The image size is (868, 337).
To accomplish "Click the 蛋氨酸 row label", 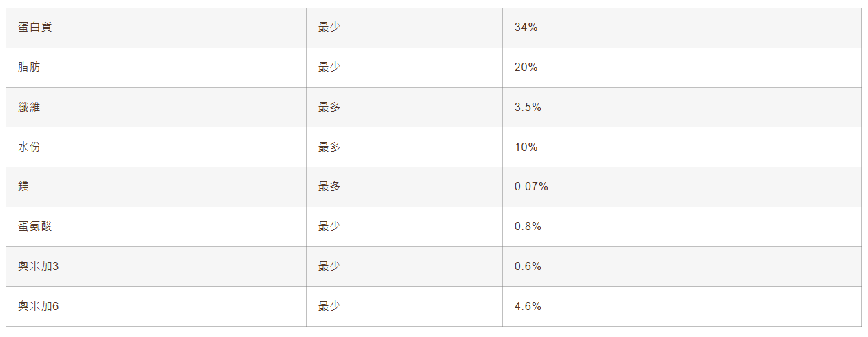I will (x=35, y=227).
